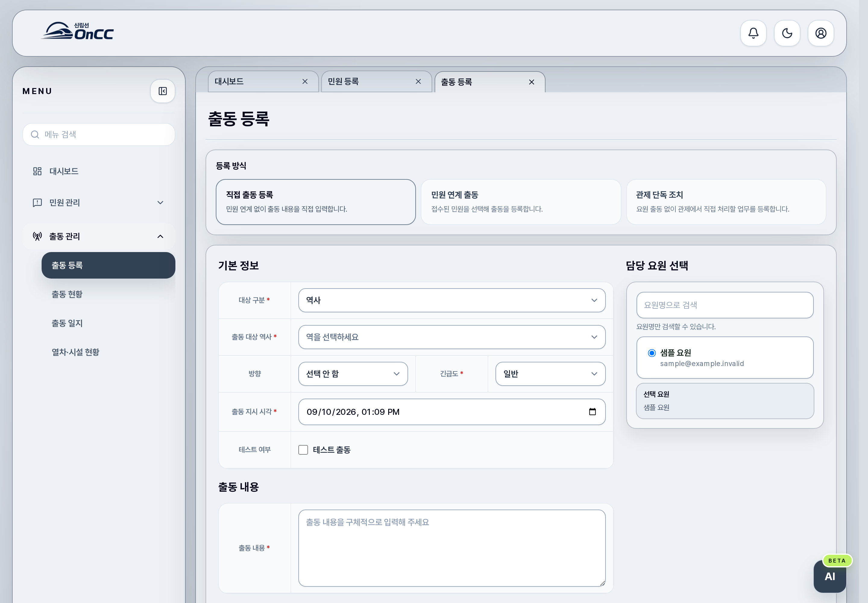Click the 민원 관리 message icon
This screenshot has height=603, width=868.
click(x=37, y=203)
